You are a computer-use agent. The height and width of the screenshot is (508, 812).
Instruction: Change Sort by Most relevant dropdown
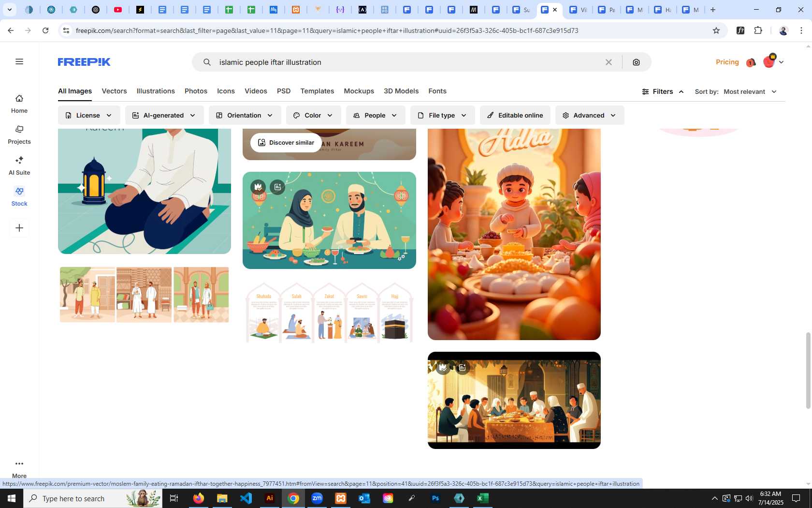tap(750, 91)
